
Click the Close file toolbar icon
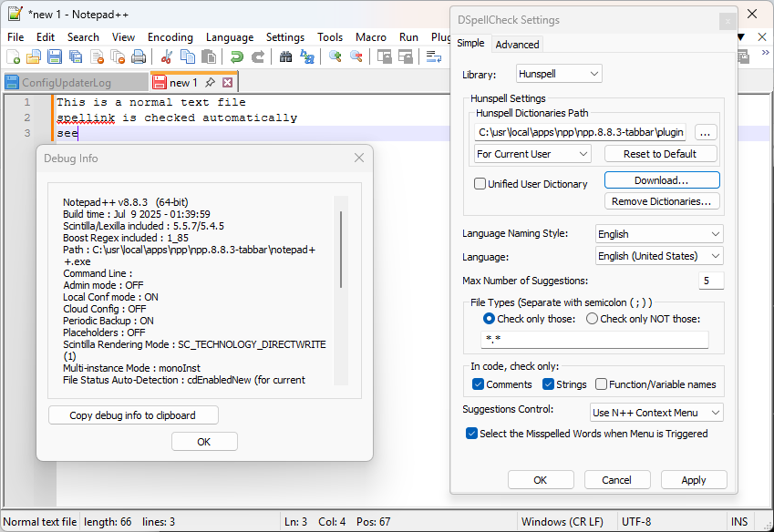point(97,57)
